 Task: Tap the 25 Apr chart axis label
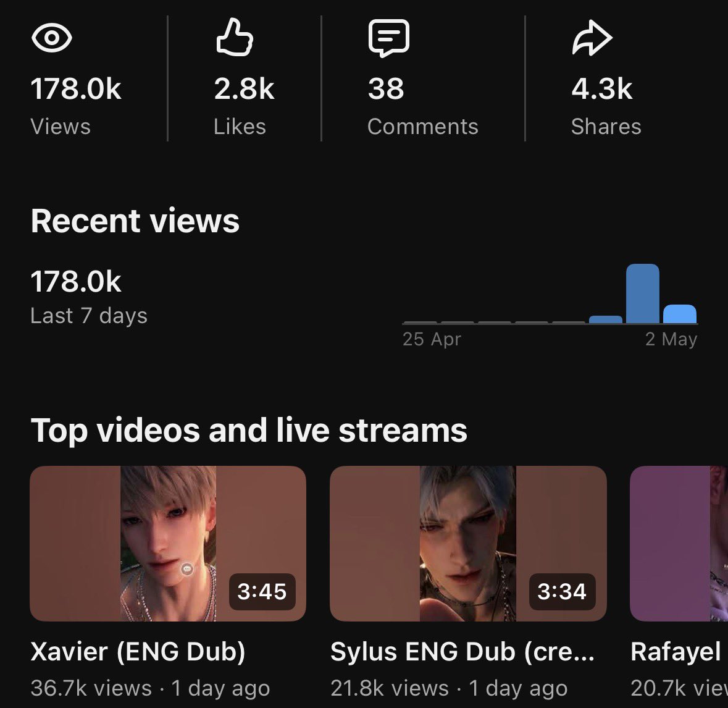coord(432,339)
